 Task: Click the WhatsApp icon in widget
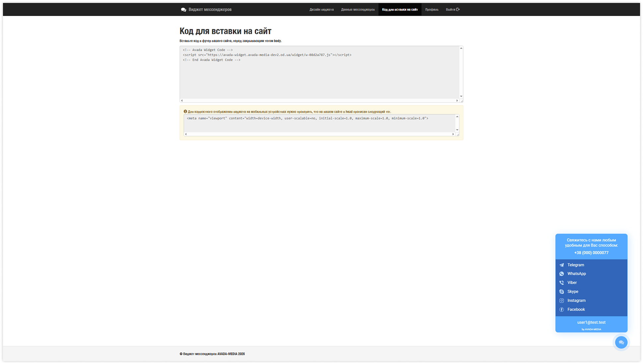[x=561, y=274]
